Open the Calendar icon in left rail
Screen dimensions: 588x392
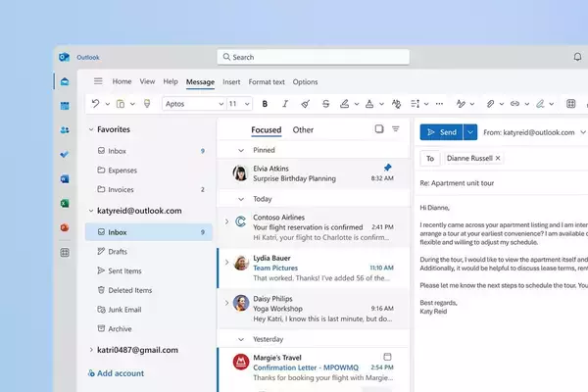click(x=65, y=105)
